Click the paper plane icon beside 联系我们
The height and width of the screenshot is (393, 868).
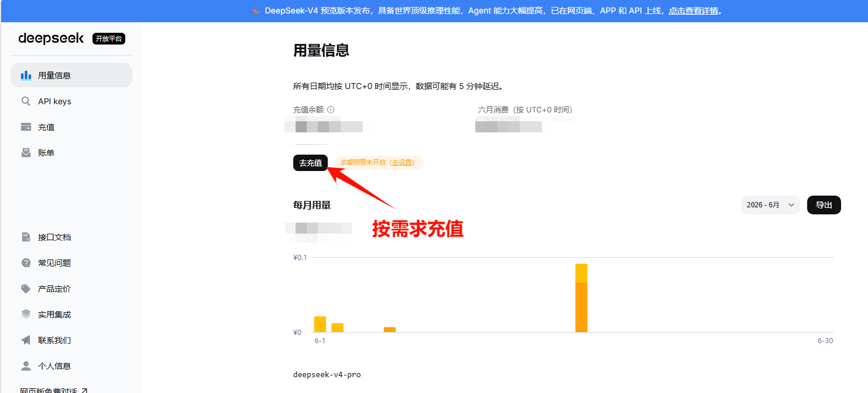(26, 340)
